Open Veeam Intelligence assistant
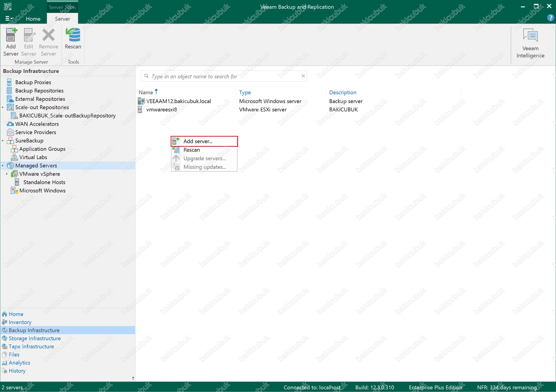 pyautogui.click(x=530, y=44)
